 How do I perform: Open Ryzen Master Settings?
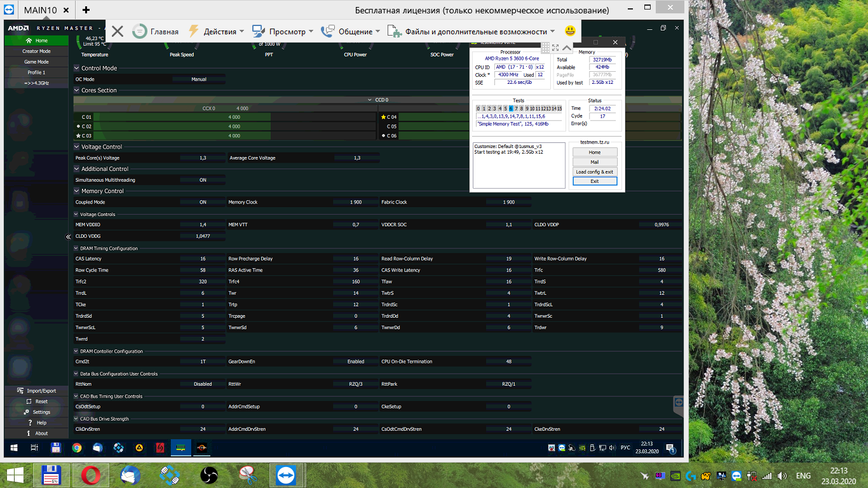pos(36,412)
